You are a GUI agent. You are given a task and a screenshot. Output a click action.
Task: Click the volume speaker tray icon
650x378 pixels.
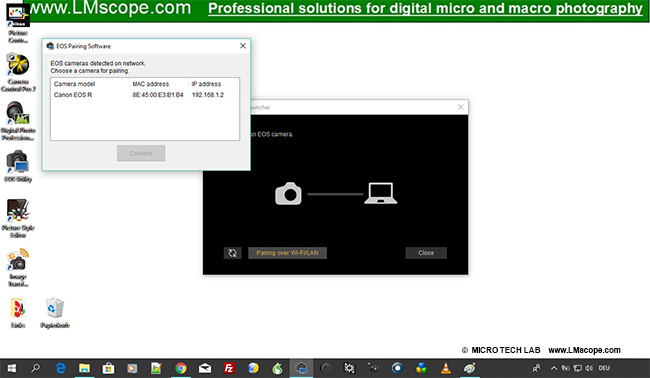click(x=589, y=368)
